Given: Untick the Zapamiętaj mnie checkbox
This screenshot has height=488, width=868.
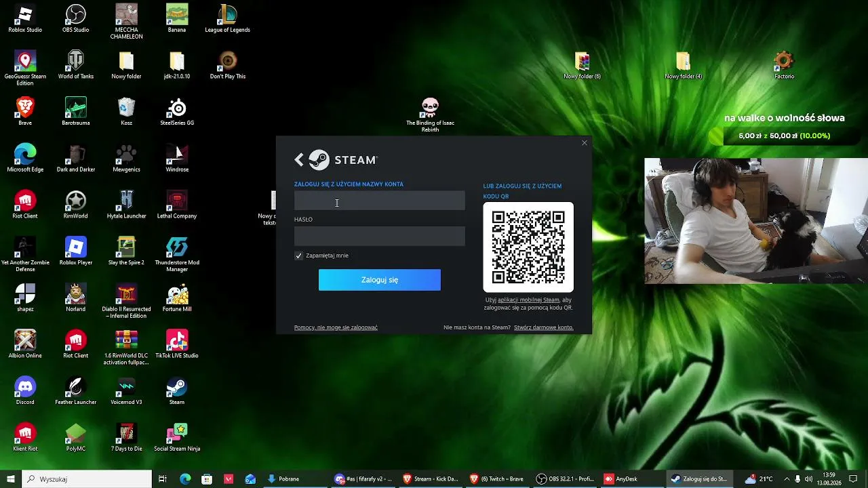Looking at the screenshot, I should pos(298,256).
